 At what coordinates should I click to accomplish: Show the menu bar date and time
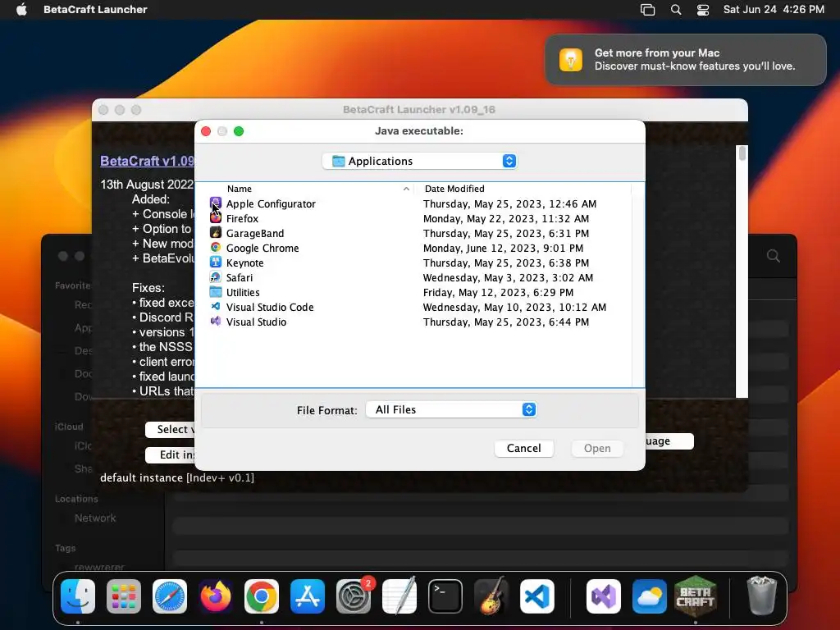774,10
